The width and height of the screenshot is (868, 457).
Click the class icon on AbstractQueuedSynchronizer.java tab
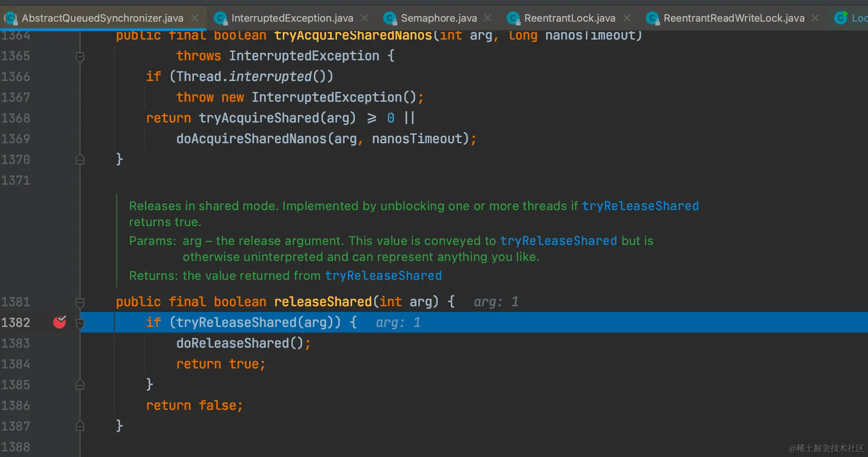point(10,18)
